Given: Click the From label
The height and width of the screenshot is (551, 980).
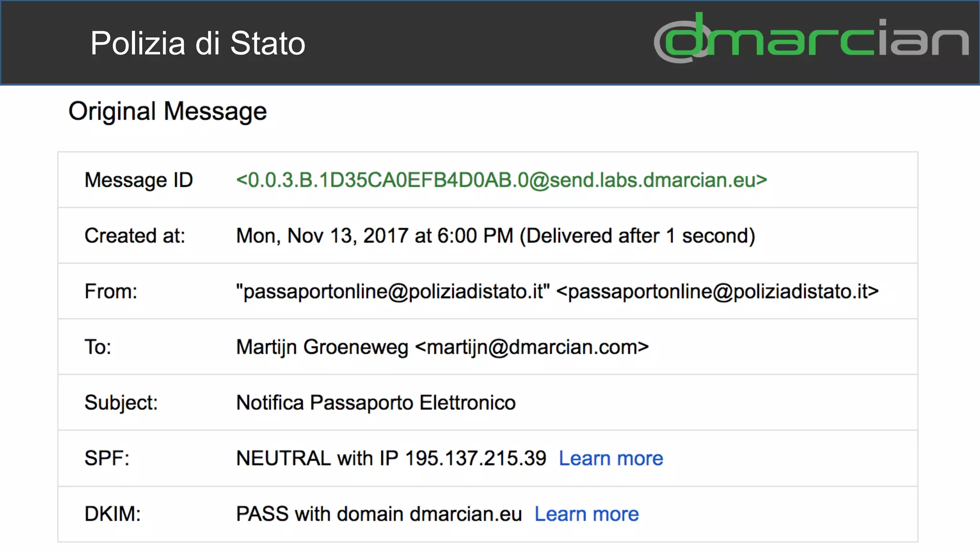Looking at the screenshot, I should [111, 291].
